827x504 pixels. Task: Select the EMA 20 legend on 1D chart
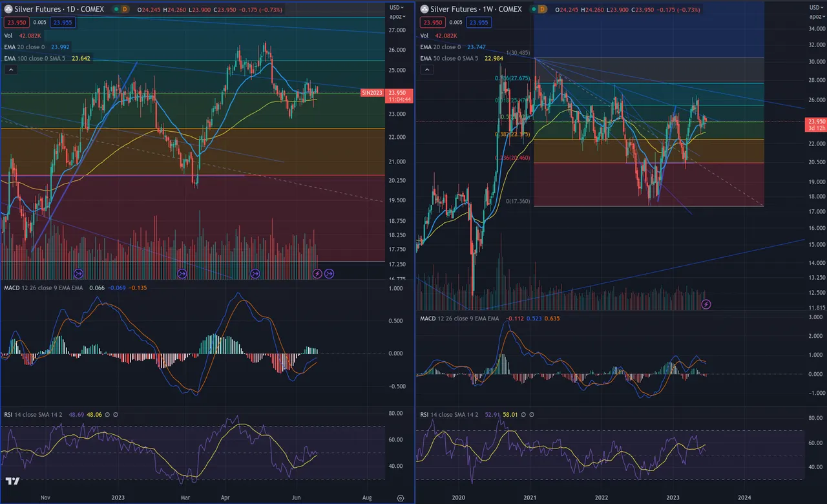point(25,47)
